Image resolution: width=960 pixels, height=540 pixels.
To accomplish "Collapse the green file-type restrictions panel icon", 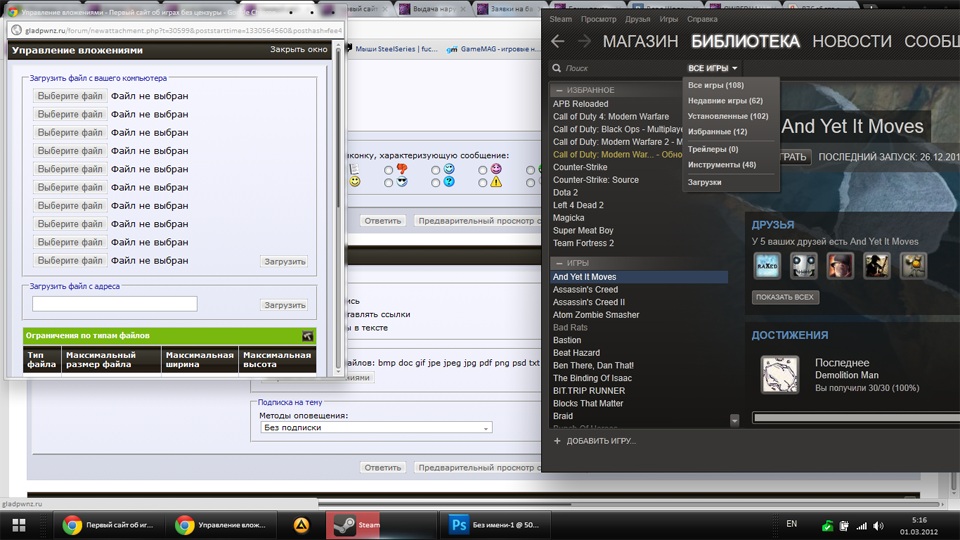I will pyautogui.click(x=307, y=336).
